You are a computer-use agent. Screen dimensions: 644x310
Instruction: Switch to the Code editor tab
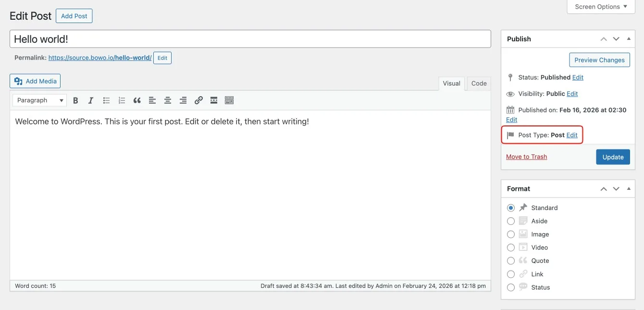(x=479, y=83)
